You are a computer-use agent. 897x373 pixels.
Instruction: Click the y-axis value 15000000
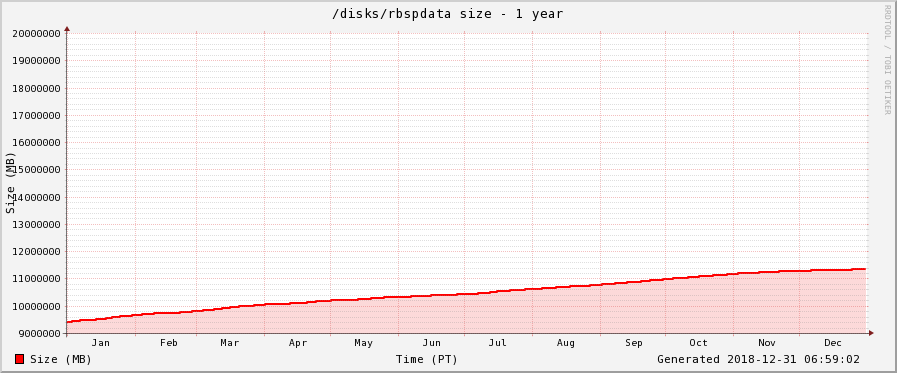point(37,170)
